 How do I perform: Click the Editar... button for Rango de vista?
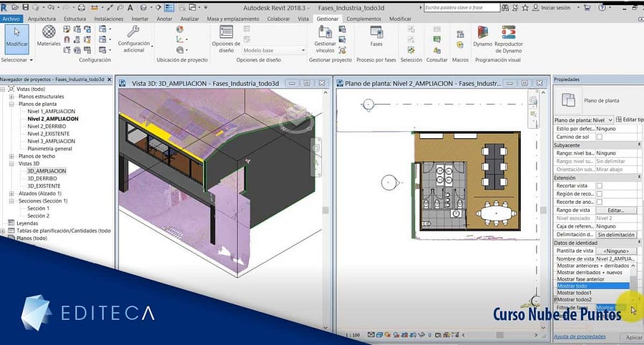point(615,210)
